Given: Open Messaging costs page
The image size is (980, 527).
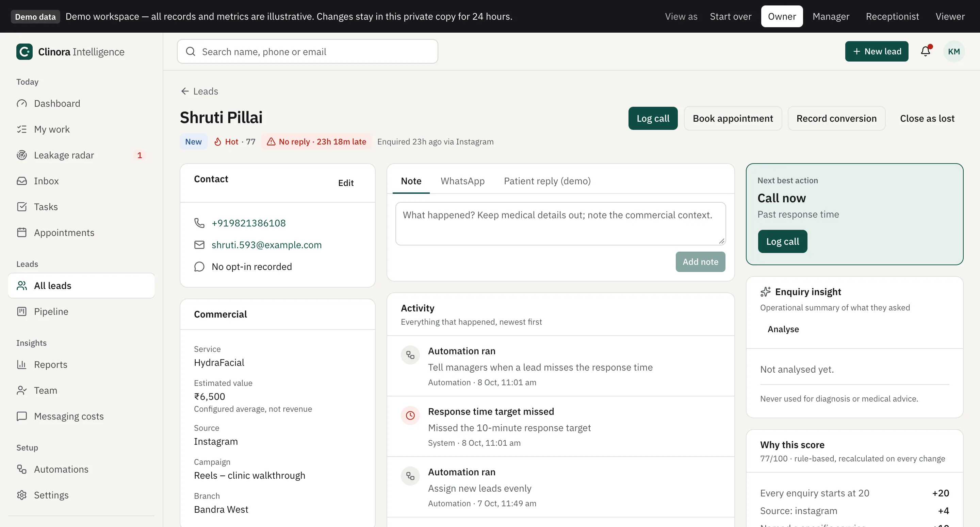Looking at the screenshot, I should tap(81, 417).
